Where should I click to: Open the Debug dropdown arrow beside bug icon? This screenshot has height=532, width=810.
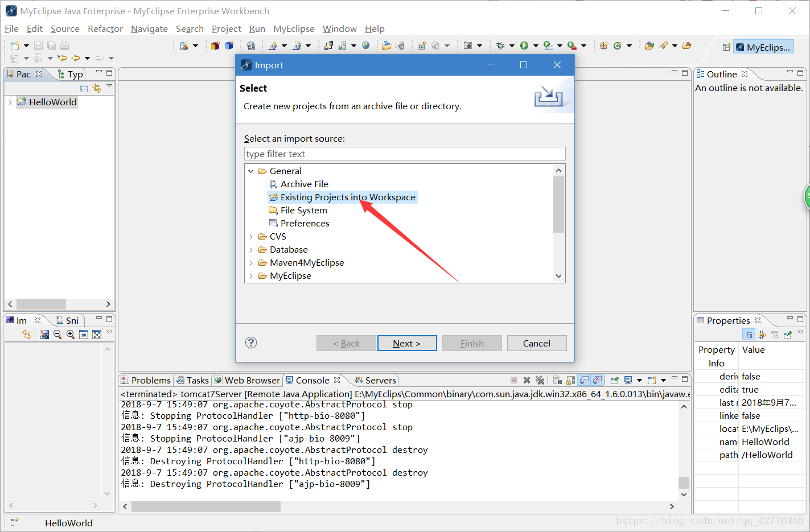pos(512,46)
